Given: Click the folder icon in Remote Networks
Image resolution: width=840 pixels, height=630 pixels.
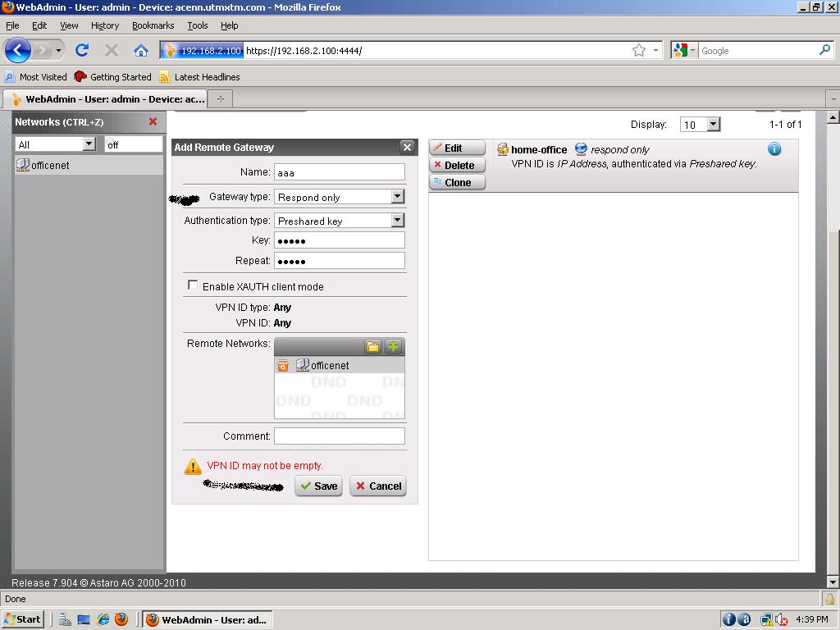Looking at the screenshot, I should 373,347.
